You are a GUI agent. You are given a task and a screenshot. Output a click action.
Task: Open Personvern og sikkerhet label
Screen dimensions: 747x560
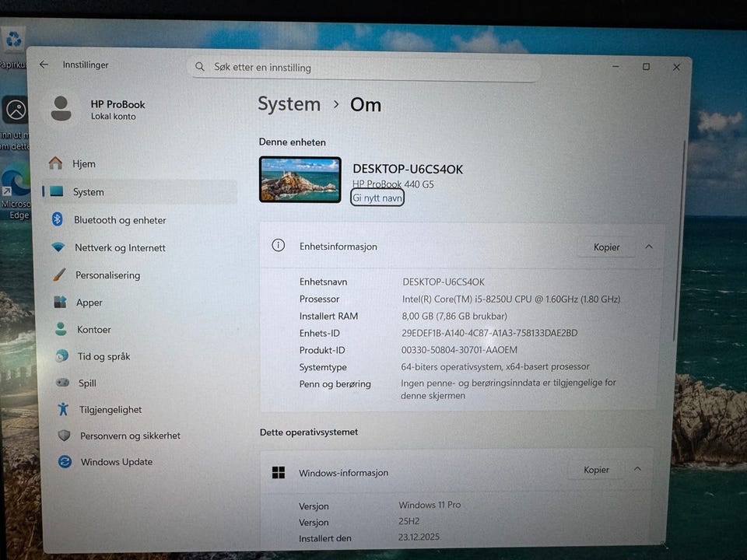coord(130,436)
